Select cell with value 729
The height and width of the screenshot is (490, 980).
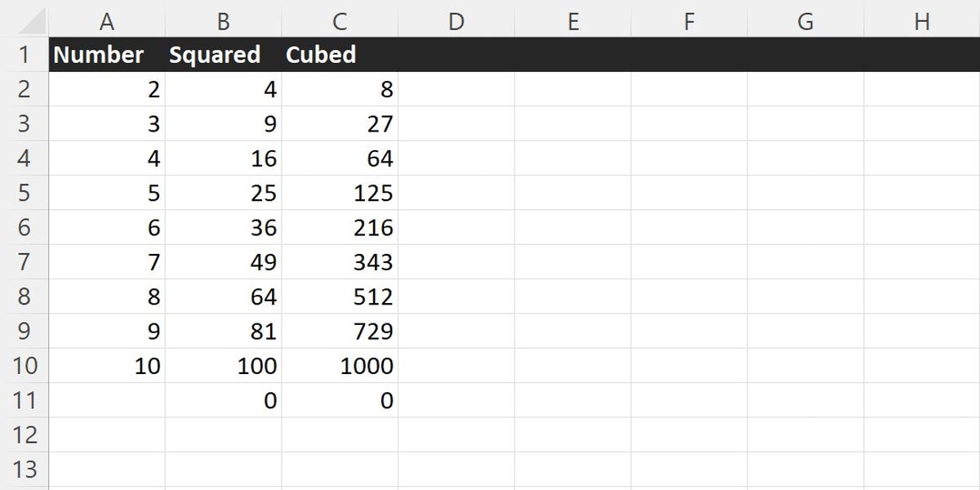340,332
